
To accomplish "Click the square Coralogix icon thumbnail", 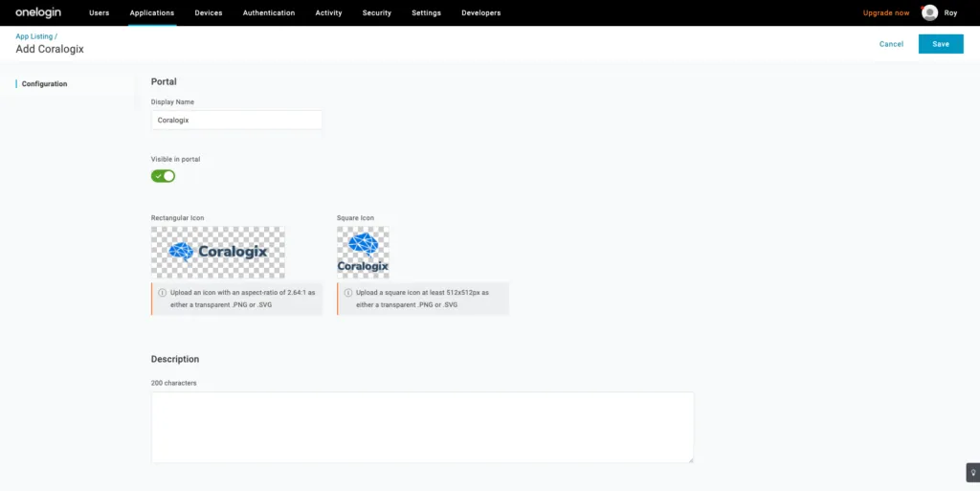I will tap(363, 253).
